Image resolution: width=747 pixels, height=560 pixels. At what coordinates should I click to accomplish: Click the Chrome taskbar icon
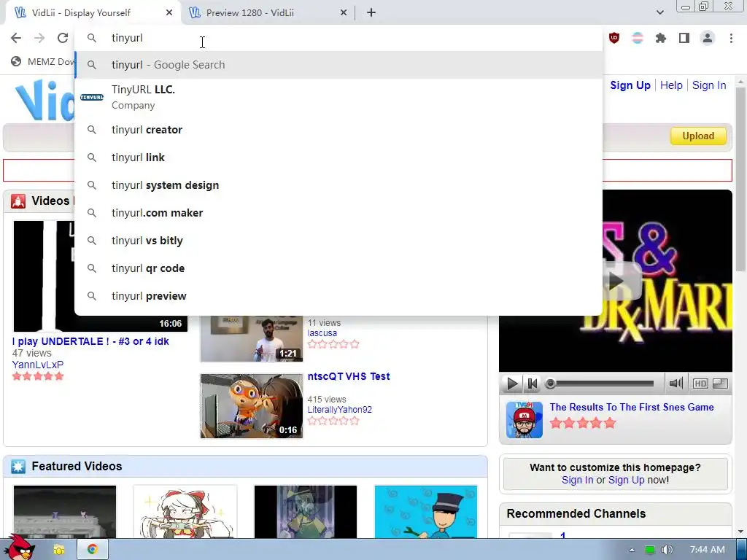coord(92,550)
